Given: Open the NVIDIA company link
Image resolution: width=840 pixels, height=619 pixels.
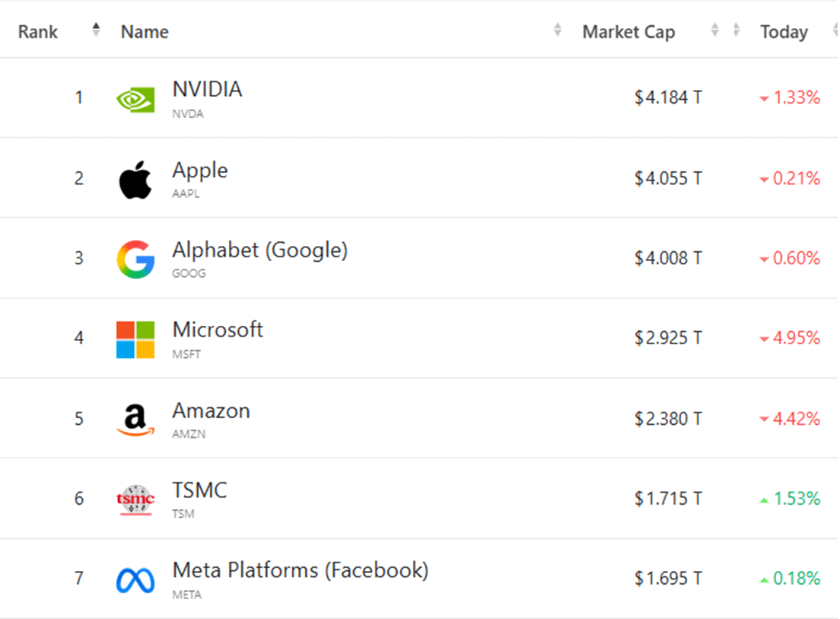Looking at the screenshot, I should (207, 90).
